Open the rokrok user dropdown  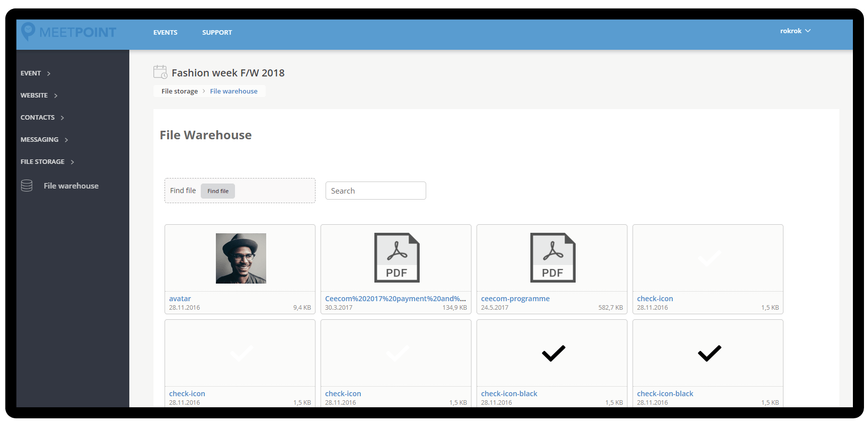pos(795,31)
